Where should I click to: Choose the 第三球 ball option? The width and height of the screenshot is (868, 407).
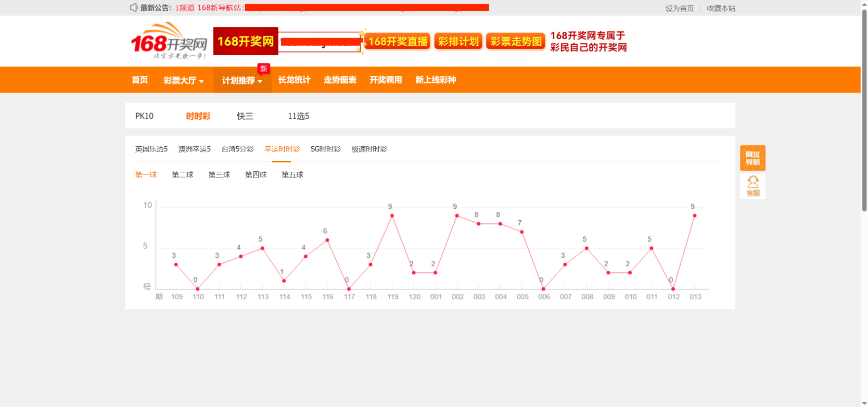tap(219, 175)
